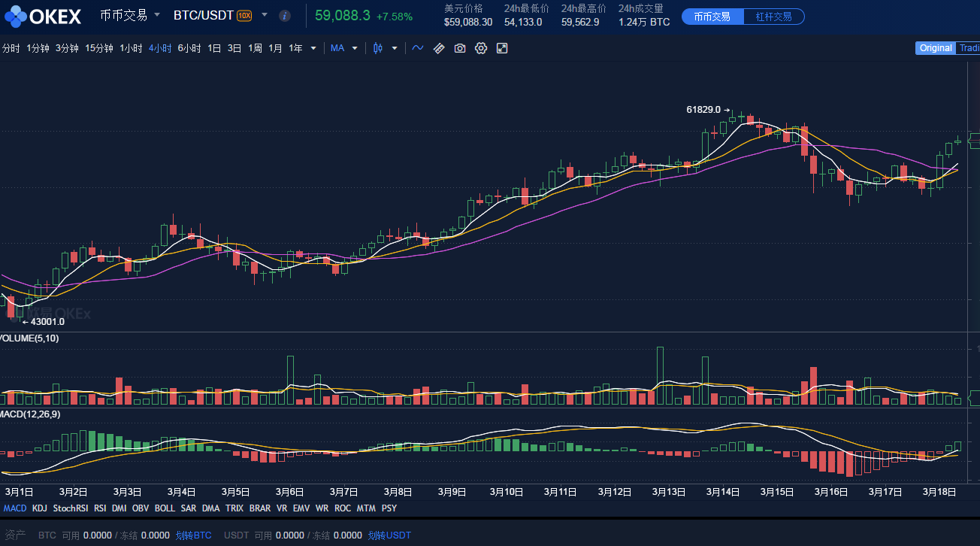Select the PSY indicator
Image resolution: width=980 pixels, height=546 pixels.
click(x=389, y=508)
